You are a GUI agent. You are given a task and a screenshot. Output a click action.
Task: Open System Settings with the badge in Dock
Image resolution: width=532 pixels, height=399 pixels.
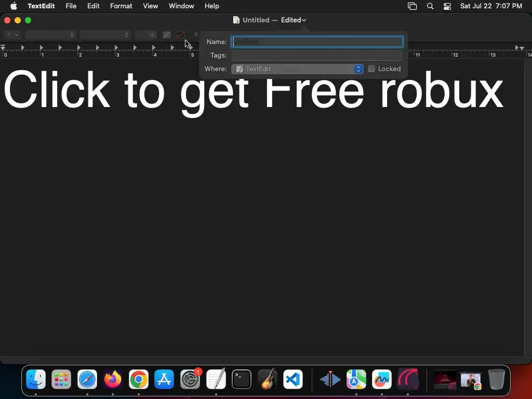pyautogui.click(x=190, y=379)
